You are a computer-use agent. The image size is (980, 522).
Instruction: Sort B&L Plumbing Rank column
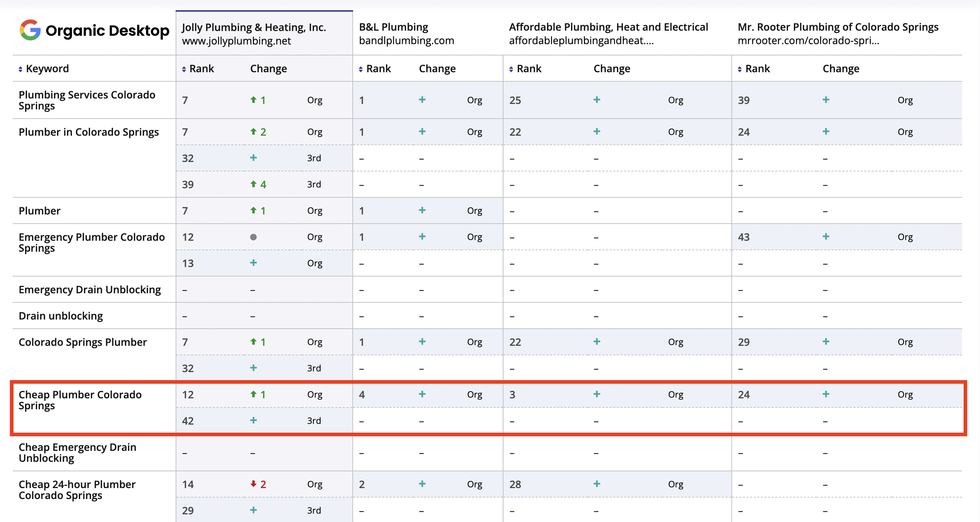tap(361, 69)
